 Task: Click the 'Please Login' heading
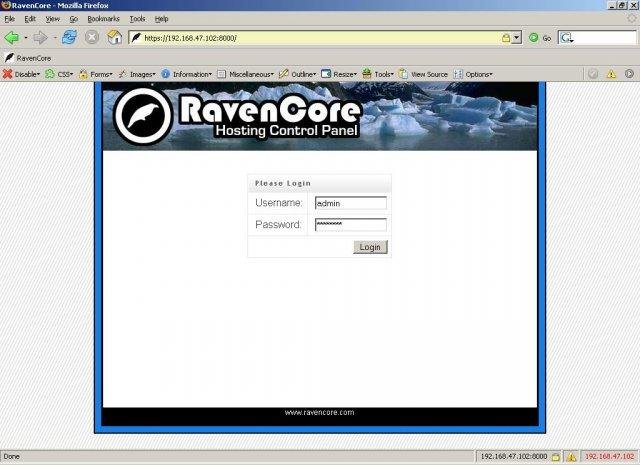click(x=283, y=183)
